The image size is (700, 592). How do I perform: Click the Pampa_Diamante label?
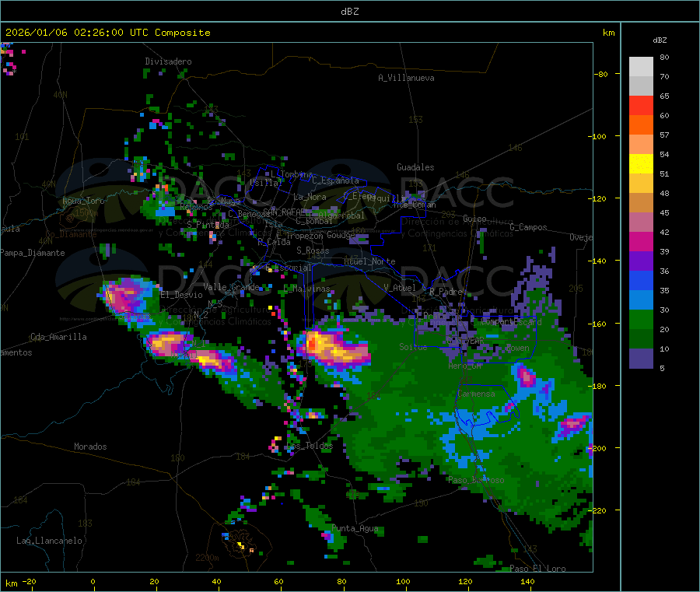[33, 253]
